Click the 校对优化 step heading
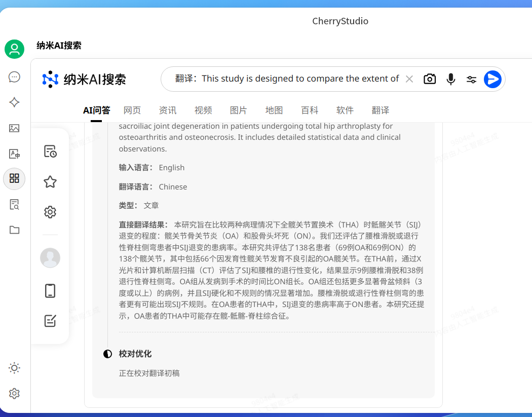Image resolution: width=532 pixels, height=417 pixels. [135, 354]
